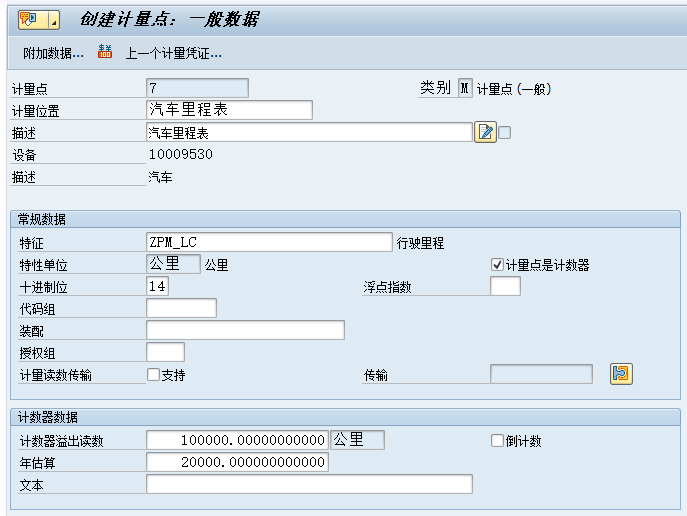
Task: Uncheck 计量点是计数器 checkbox
Action: point(497,265)
